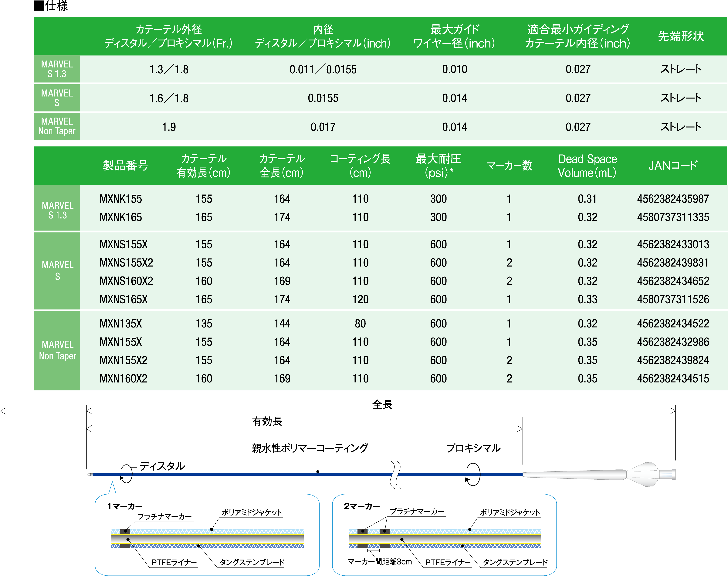Click the previous arrow at left edge
This screenshot has height=576, width=728.
tap(3, 411)
